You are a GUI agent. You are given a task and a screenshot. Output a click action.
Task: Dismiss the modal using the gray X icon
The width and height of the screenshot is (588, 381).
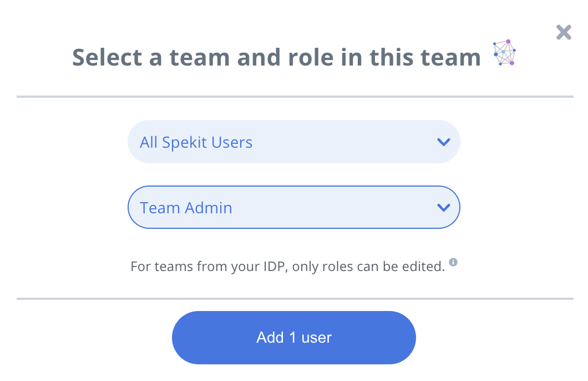tap(564, 32)
